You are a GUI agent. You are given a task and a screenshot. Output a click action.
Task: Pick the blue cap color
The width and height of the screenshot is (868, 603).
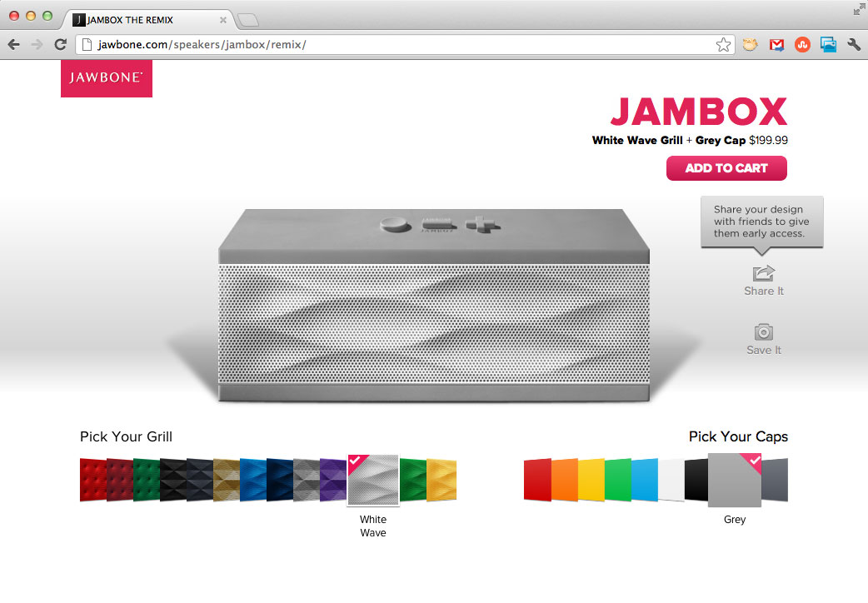click(x=645, y=480)
